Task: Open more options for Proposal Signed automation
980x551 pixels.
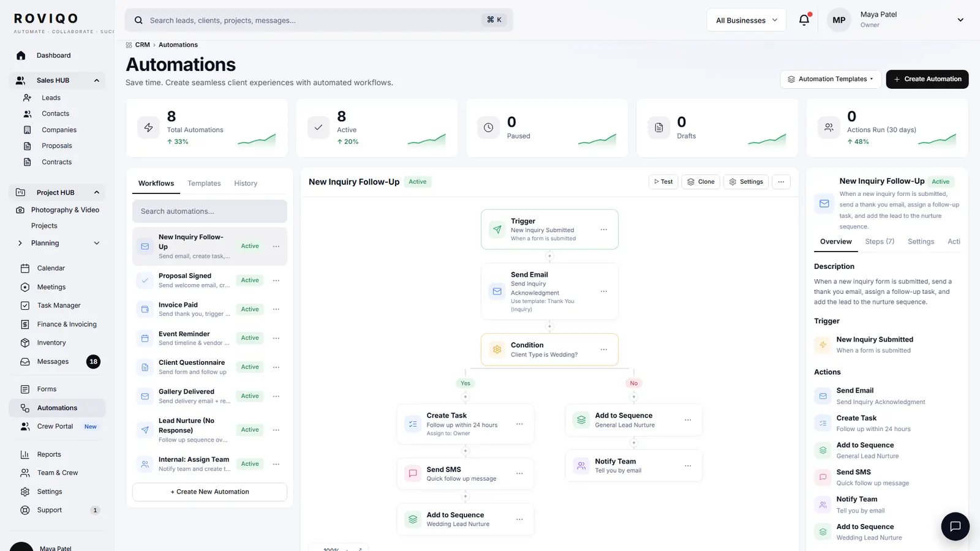Action: (276, 280)
